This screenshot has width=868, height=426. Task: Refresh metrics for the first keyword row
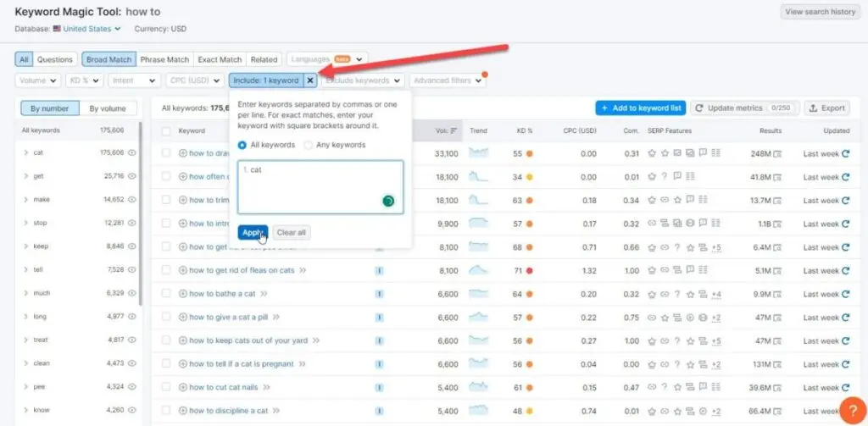(x=845, y=154)
